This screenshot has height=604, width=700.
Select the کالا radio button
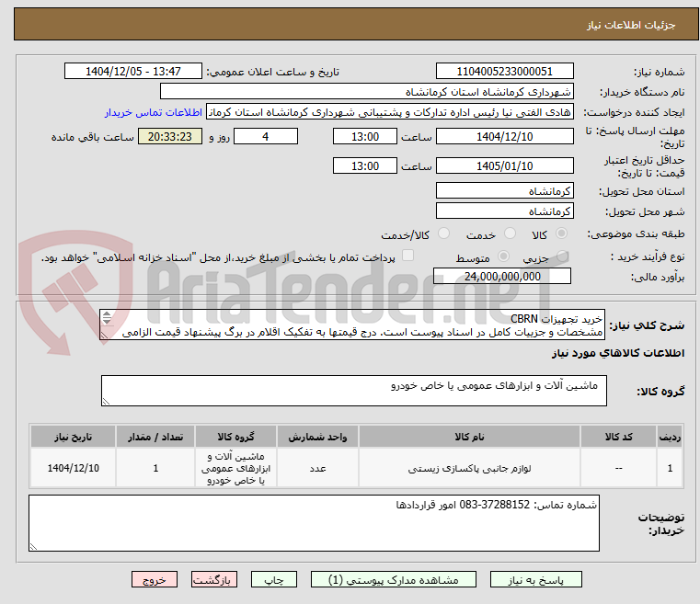(x=561, y=234)
